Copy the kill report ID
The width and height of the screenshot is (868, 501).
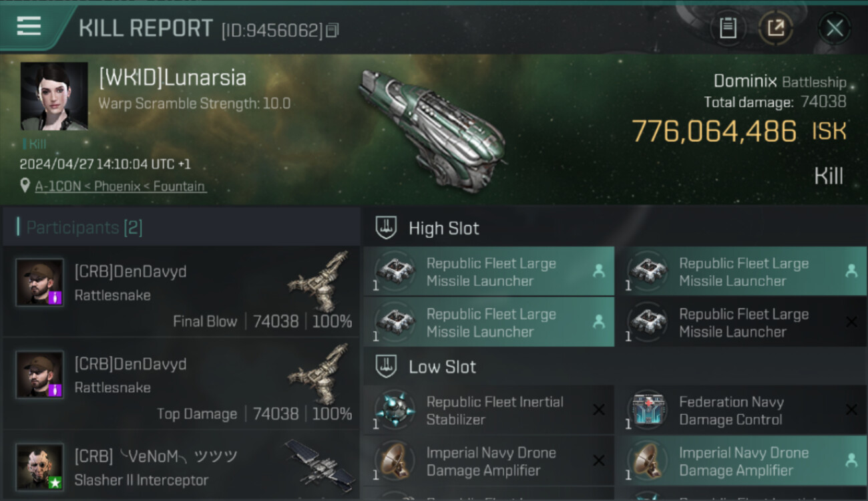333,30
